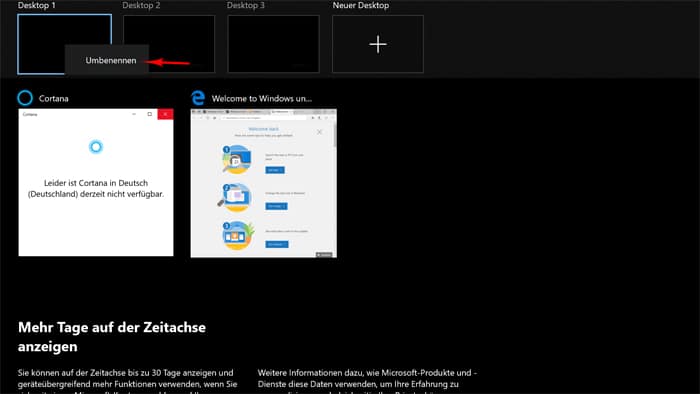Close the Cortana window with red X

click(165, 114)
